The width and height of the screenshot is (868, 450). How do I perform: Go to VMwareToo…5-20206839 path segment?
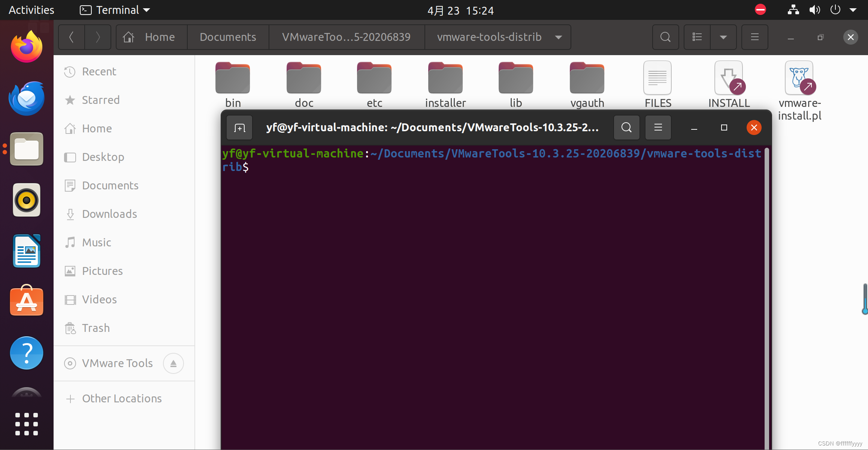point(347,37)
